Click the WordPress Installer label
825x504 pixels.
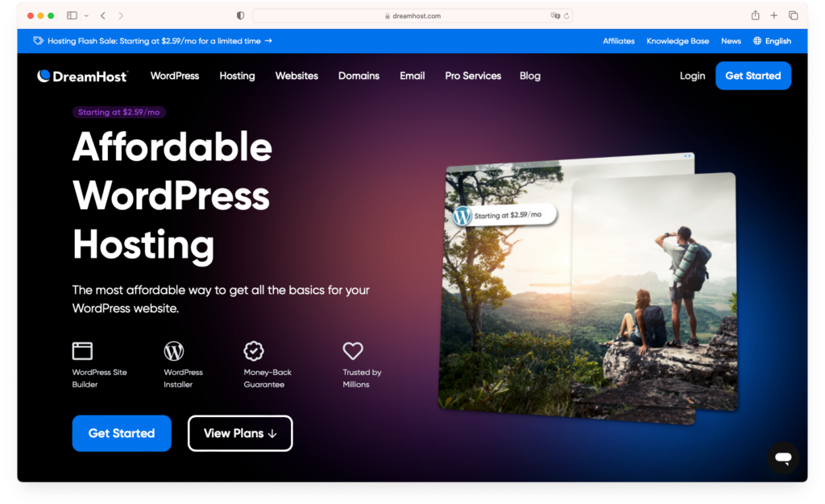pyautogui.click(x=183, y=378)
